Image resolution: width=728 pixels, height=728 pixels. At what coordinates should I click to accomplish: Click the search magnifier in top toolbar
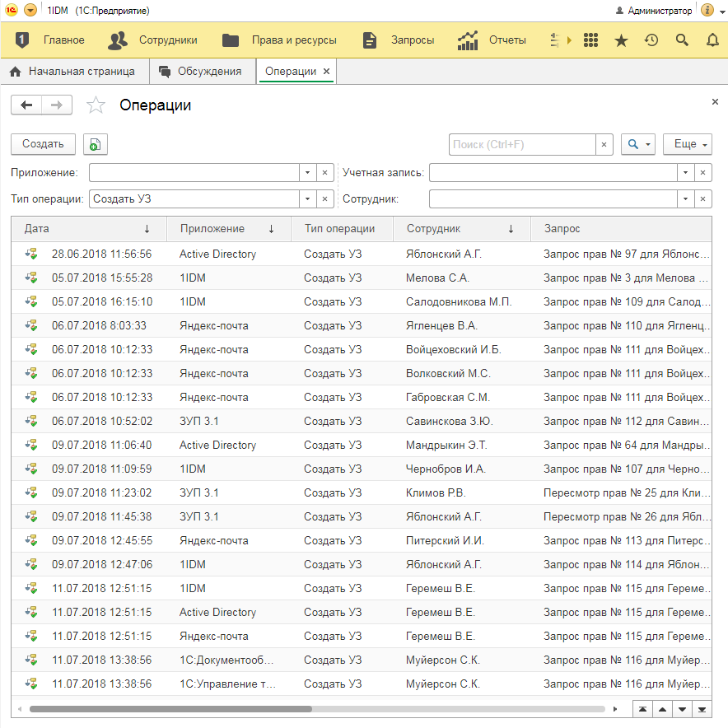[682, 40]
